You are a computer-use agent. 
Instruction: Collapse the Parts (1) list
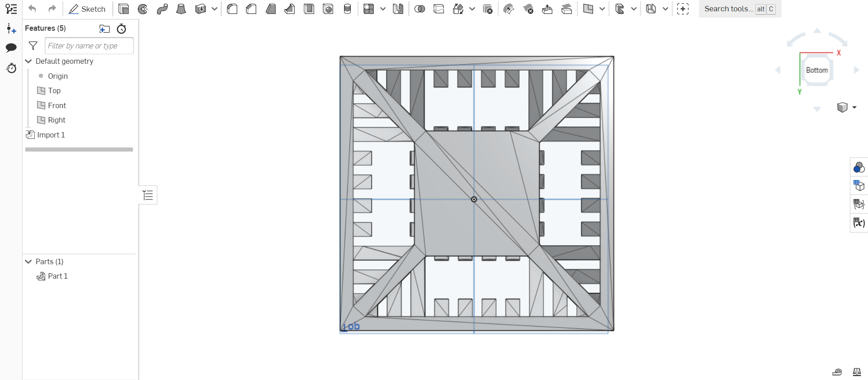28,261
